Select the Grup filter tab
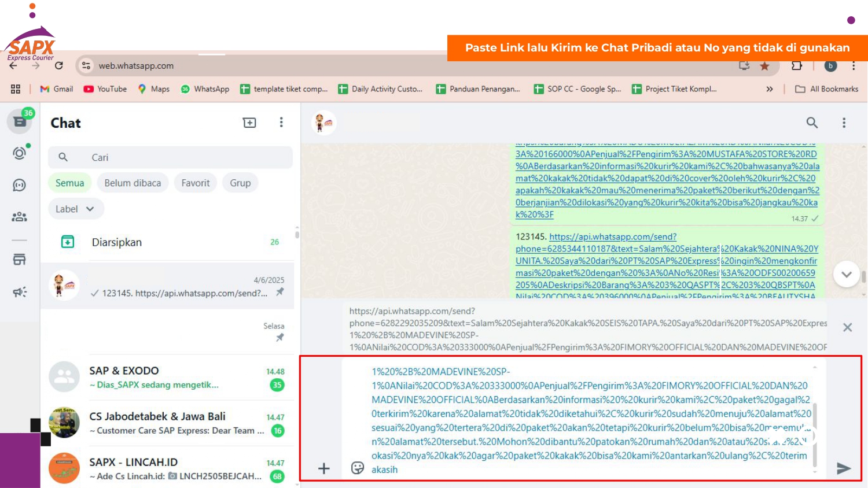This screenshot has width=868, height=488. tap(240, 183)
